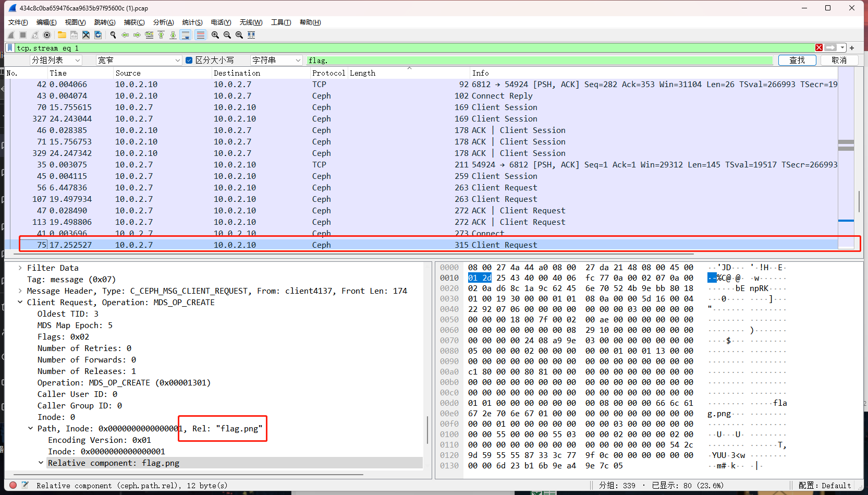Open the display filter history dropdown
Viewport: 868px width, 495px height.
click(x=842, y=48)
